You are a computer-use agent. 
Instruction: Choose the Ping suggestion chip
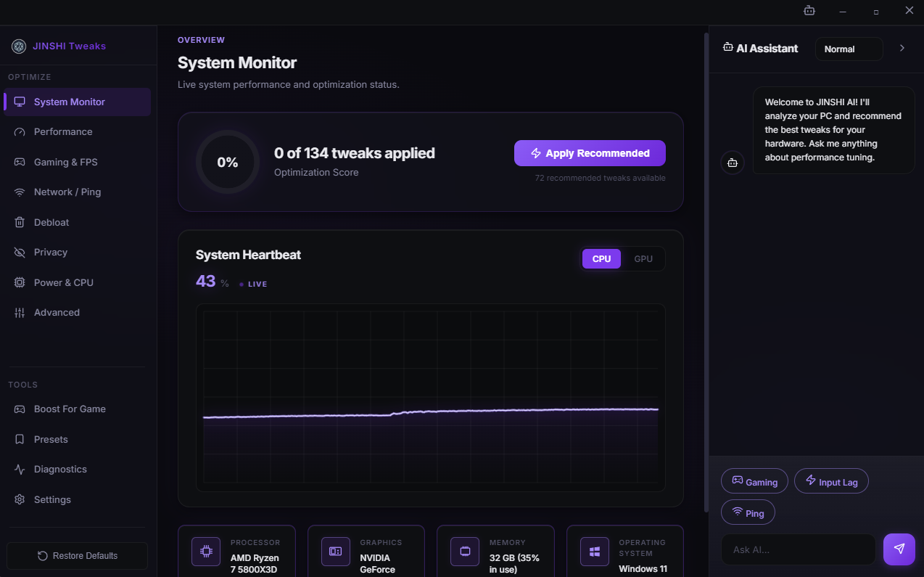tap(748, 512)
